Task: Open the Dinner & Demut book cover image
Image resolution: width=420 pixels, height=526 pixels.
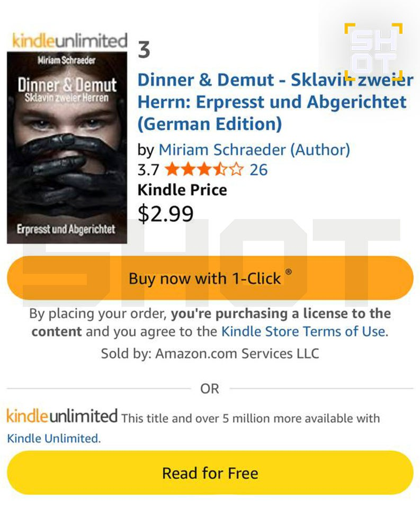Action: click(x=67, y=147)
